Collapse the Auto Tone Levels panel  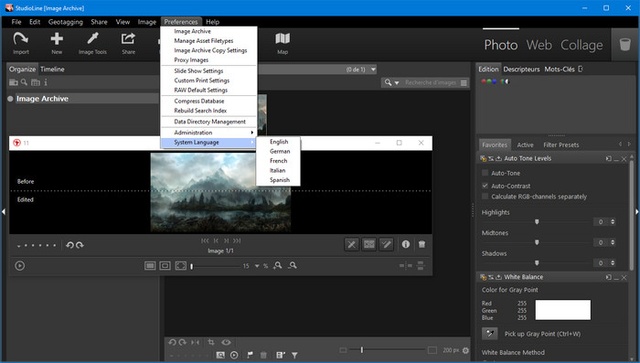(616, 158)
